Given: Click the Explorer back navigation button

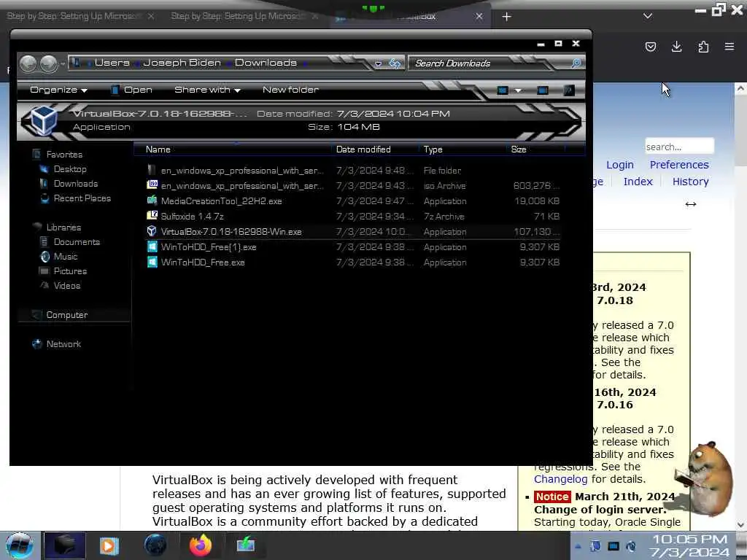Looking at the screenshot, I should pos(28,63).
